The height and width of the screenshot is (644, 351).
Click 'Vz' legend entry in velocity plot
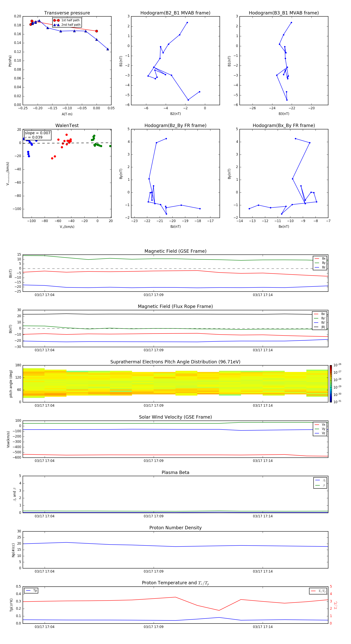coord(320,433)
